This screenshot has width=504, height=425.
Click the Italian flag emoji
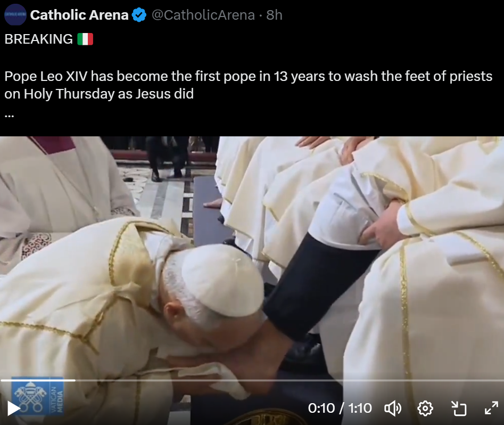85,39
